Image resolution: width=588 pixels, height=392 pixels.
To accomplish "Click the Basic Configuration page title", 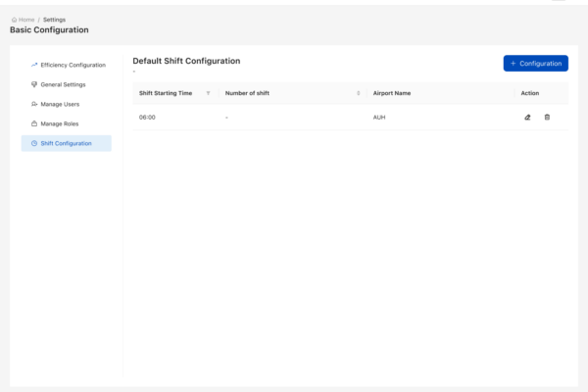I will click(49, 30).
